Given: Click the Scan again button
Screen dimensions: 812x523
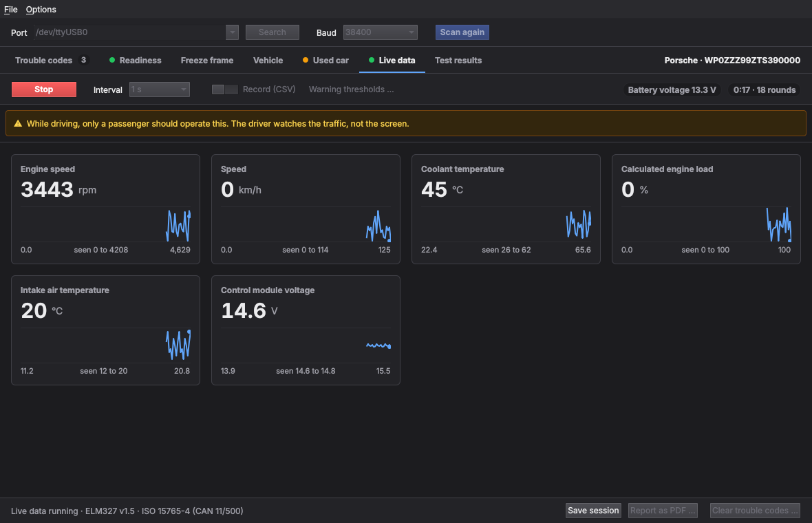Looking at the screenshot, I should pyautogui.click(x=462, y=32).
